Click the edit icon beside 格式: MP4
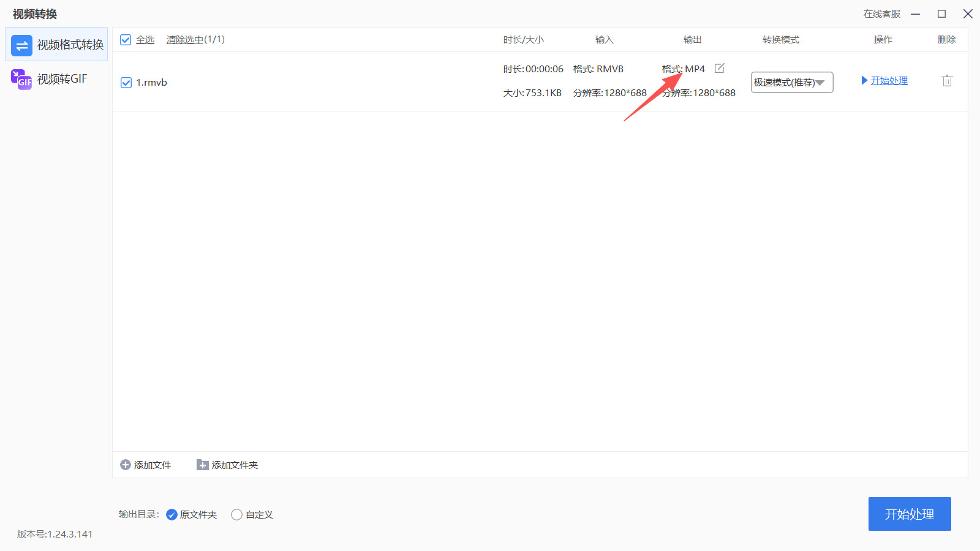 [x=720, y=67]
